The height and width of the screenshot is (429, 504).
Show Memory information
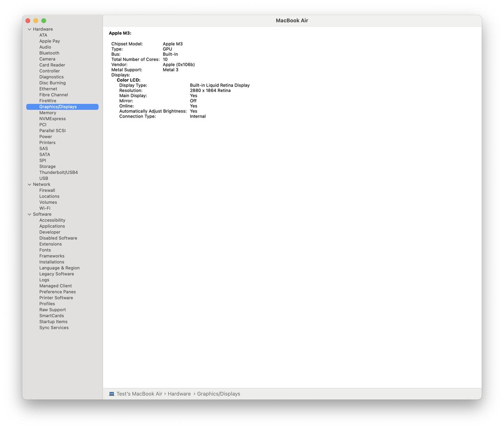click(x=48, y=113)
